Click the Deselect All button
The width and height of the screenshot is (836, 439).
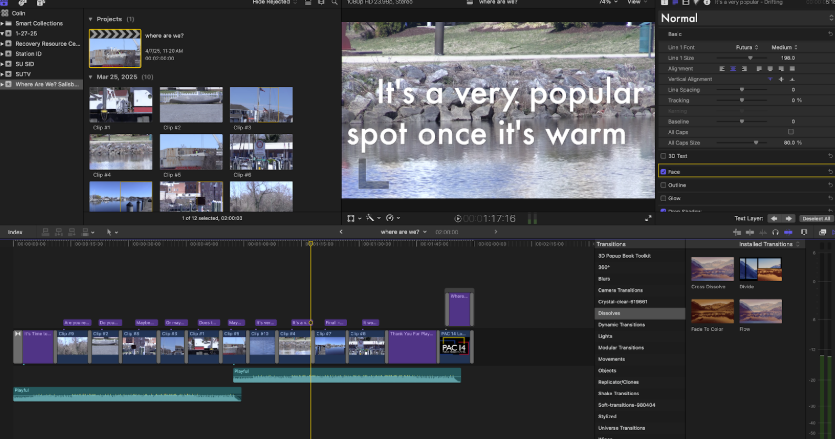(817, 217)
